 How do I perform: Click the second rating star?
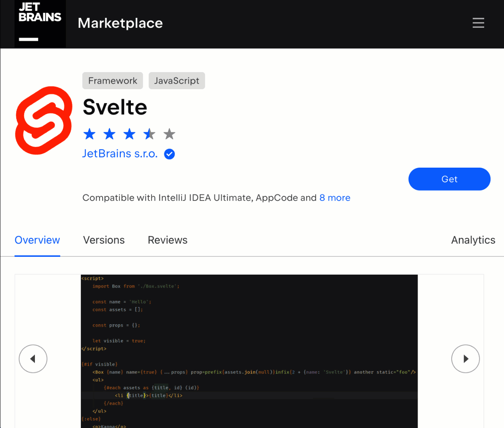[x=109, y=134]
